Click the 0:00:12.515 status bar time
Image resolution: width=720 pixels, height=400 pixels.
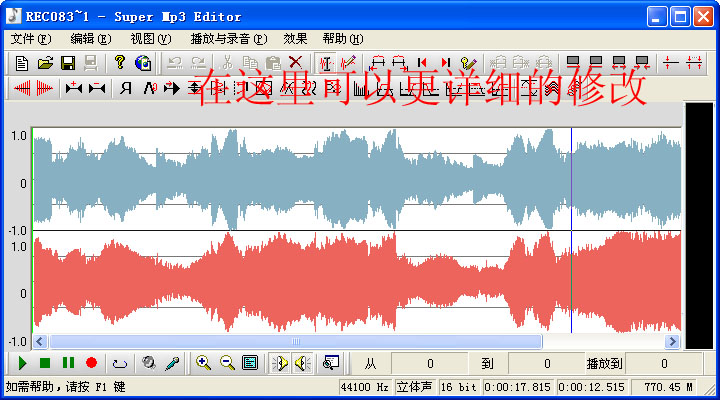coord(591,387)
